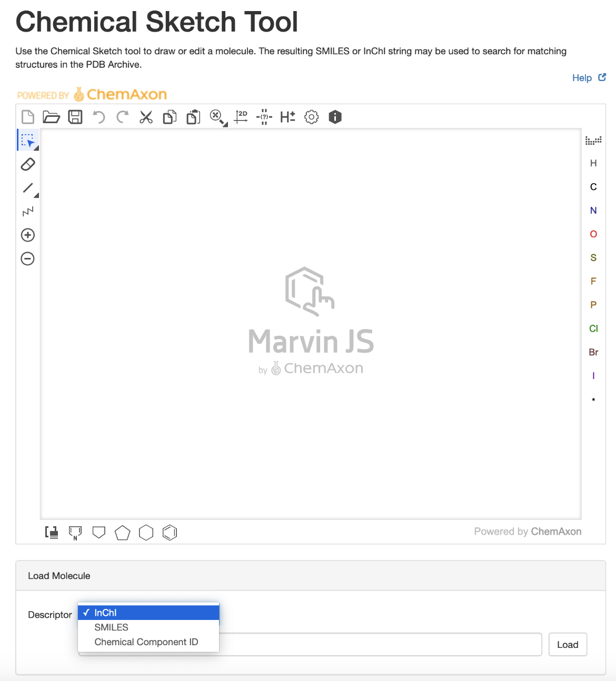This screenshot has height=681, width=616.
Task: Pick the red Oxygen atom
Action: [593, 234]
